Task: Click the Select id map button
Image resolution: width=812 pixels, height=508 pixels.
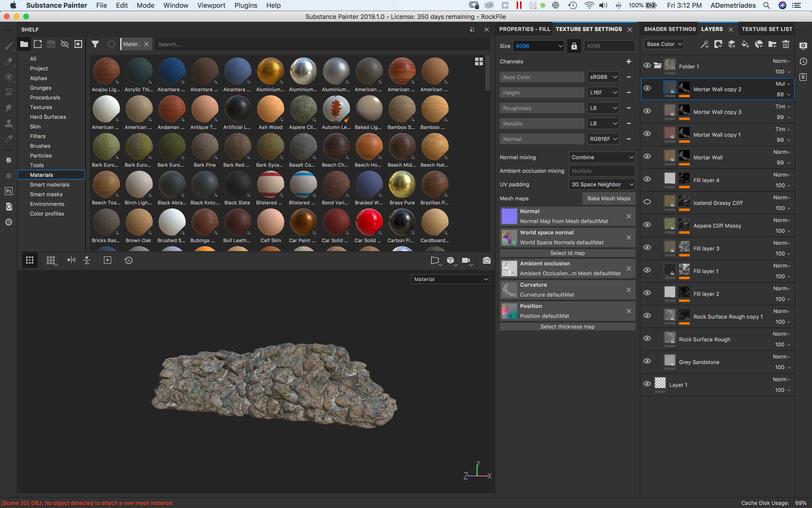Action: point(567,253)
